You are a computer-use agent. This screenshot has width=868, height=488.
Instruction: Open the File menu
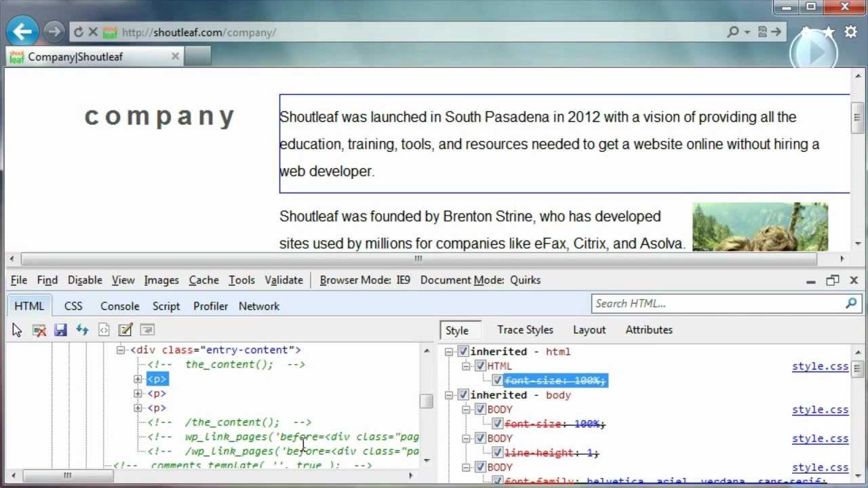[x=19, y=280]
